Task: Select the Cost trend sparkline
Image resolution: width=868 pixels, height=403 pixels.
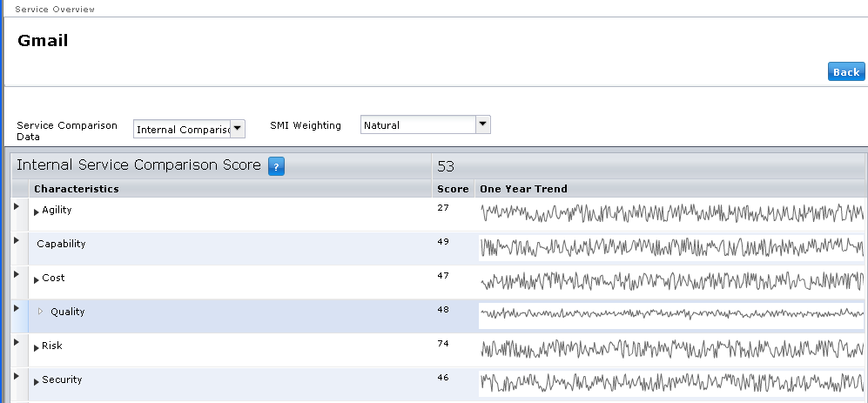Action: [671, 282]
